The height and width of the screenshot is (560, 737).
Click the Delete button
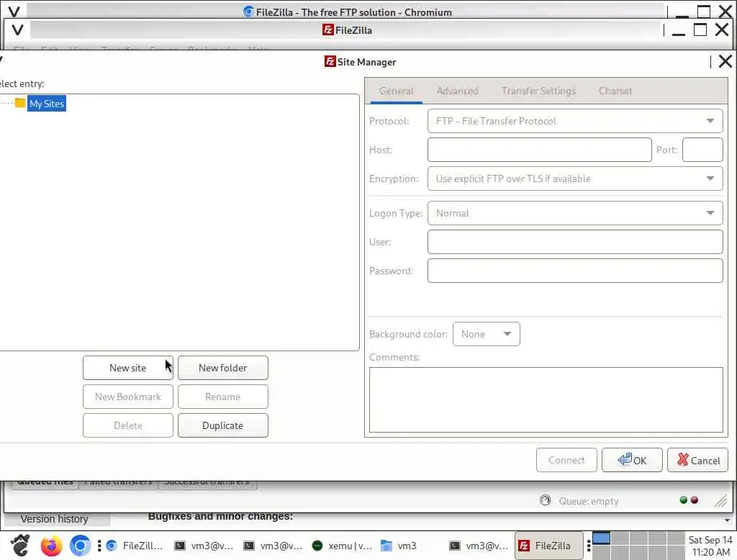pyautogui.click(x=128, y=425)
